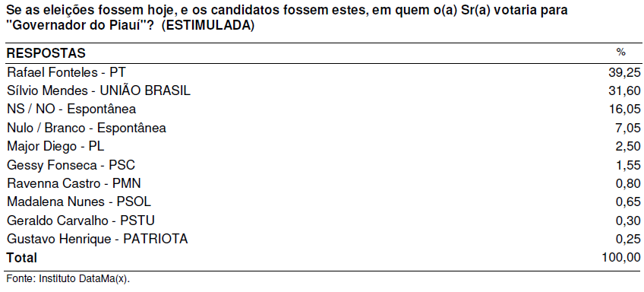
Task: Click the RESPOSTAS column header
Action: (x=46, y=53)
